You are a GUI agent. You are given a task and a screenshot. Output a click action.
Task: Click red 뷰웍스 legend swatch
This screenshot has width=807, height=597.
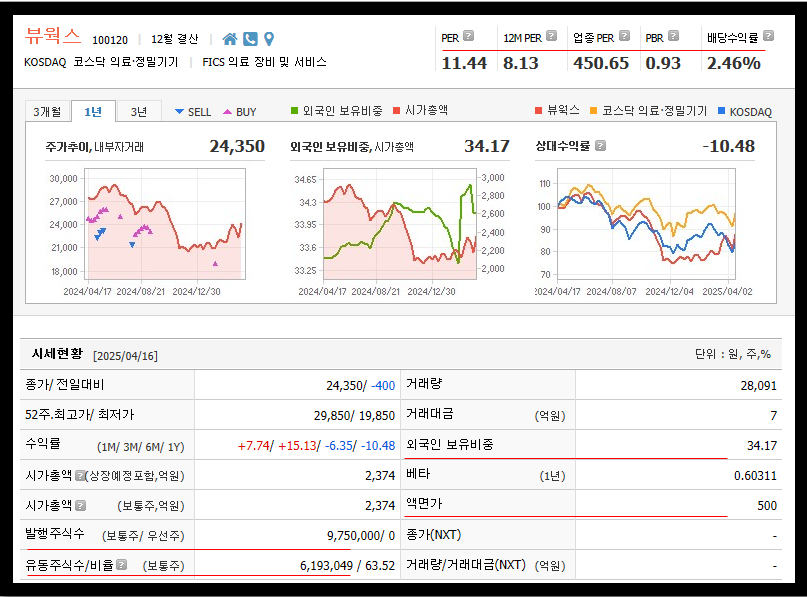(x=538, y=111)
